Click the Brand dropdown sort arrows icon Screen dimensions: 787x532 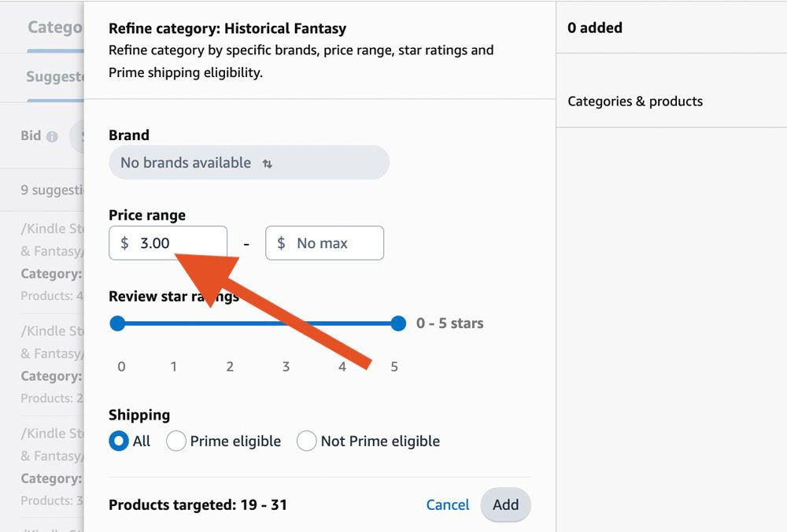(268, 164)
